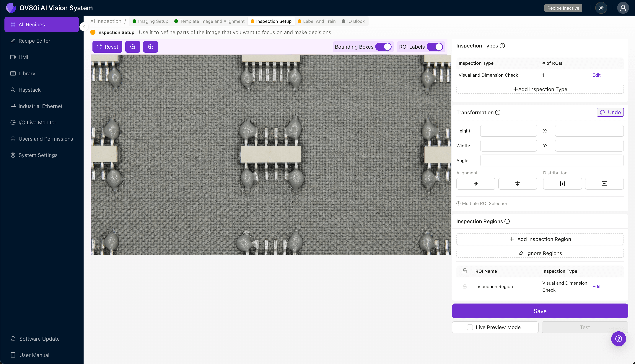Click the zoom in magnifier icon
The width and height of the screenshot is (635, 364).
[x=150, y=47]
